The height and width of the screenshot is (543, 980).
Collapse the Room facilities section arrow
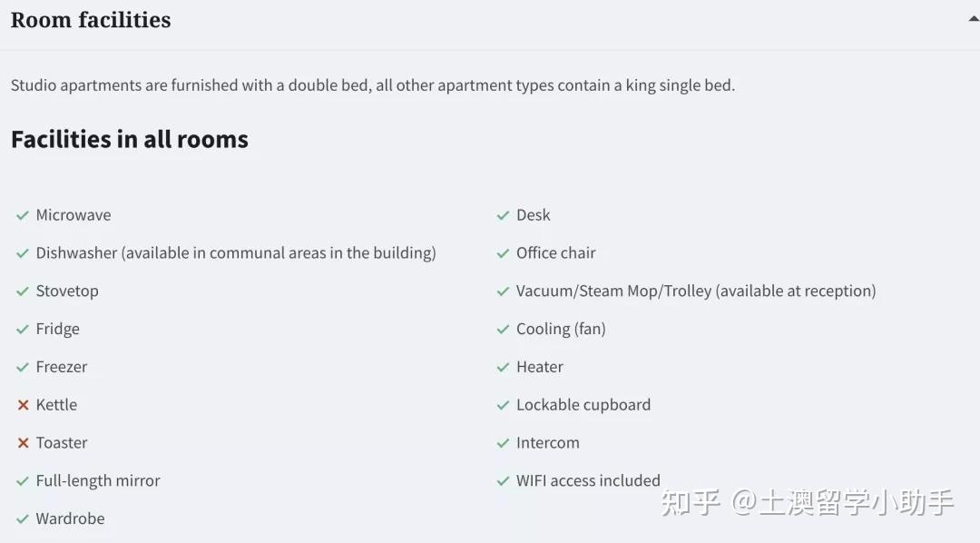pyautogui.click(x=974, y=19)
